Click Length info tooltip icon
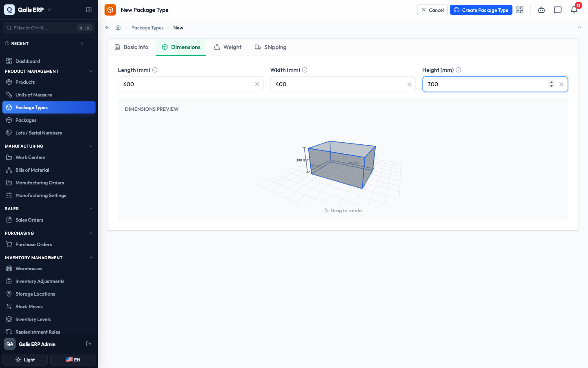 tap(155, 70)
